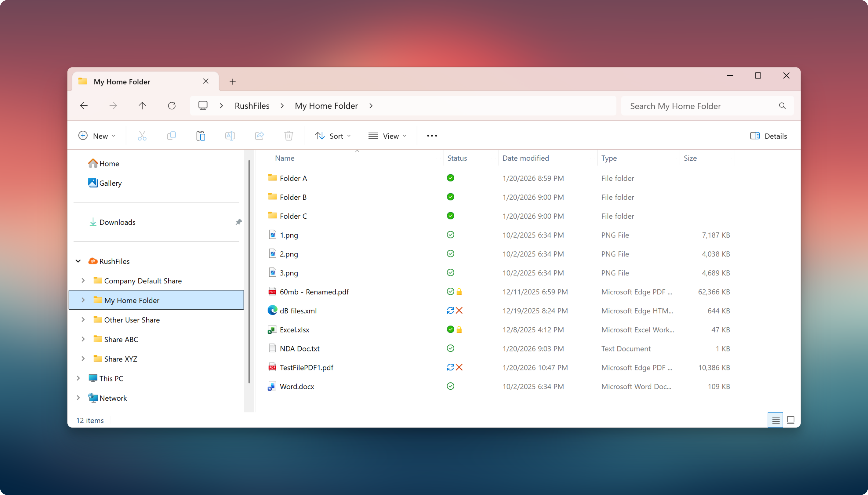Screen dimensions: 868x495
Task: Click the Rename icon in toolbar
Action: click(230, 136)
